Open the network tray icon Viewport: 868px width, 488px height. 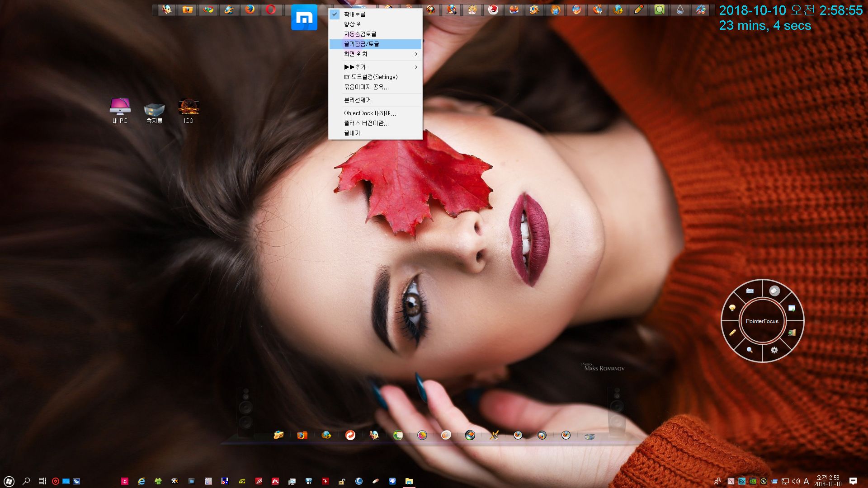click(x=785, y=481)
